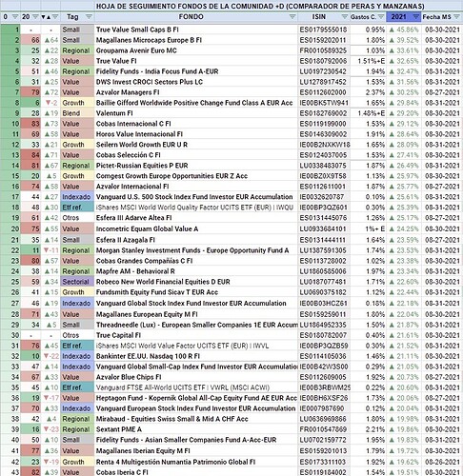
Task: Click ISIN IE00B03HCZ61 of Vanguard Global Stock Index
Action: click(323, 304)
